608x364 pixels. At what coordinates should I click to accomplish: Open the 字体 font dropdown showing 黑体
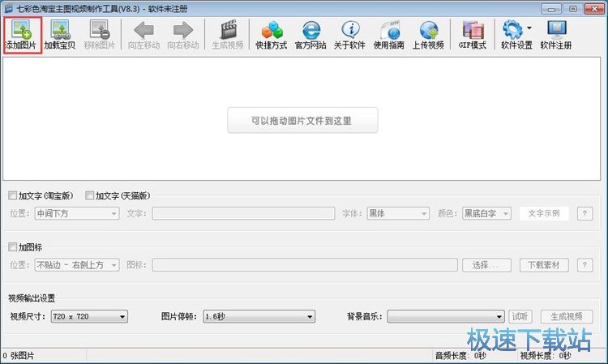tap(398, 213)
